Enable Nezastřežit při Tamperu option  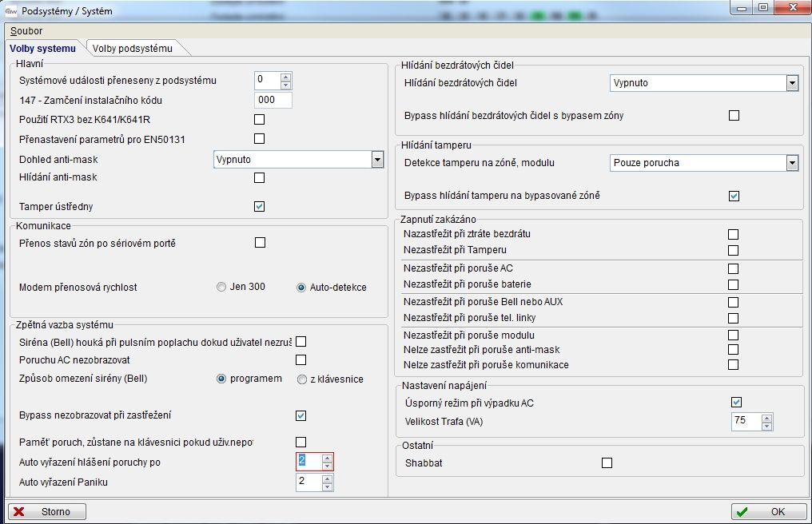click(x=733, y=250)
